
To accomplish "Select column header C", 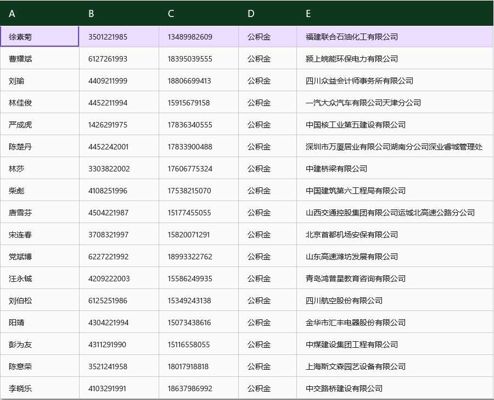I will click(x=199, y=14).
